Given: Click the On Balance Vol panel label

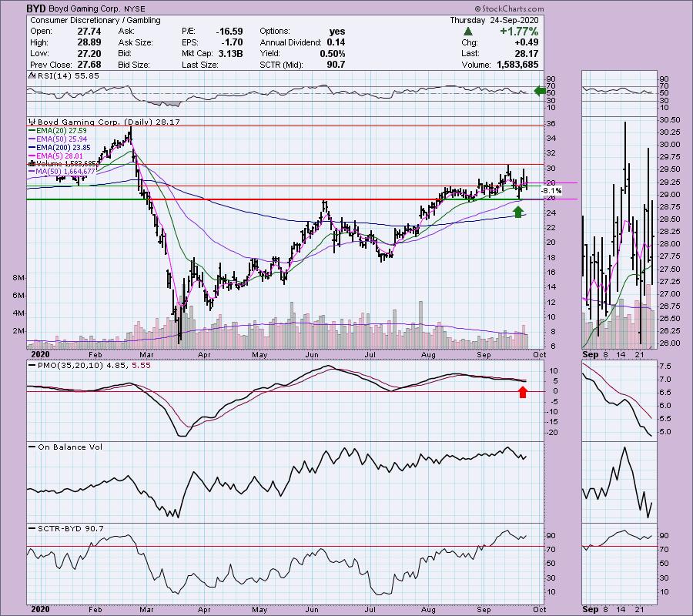Looking at the screenshot, I should click(x=70, y=447).
